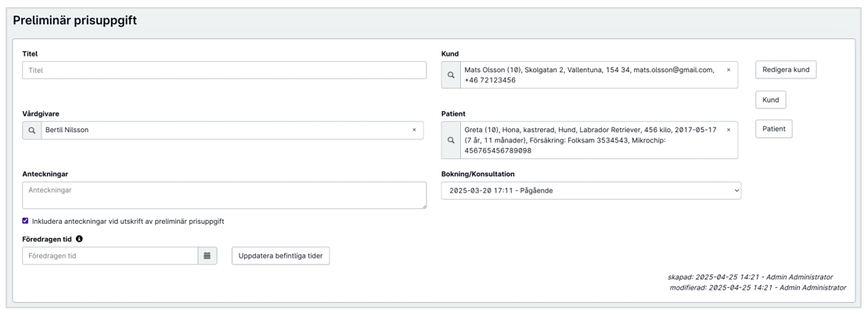Click the Anteckningar label
868x317 pixels.
[45, 174]
